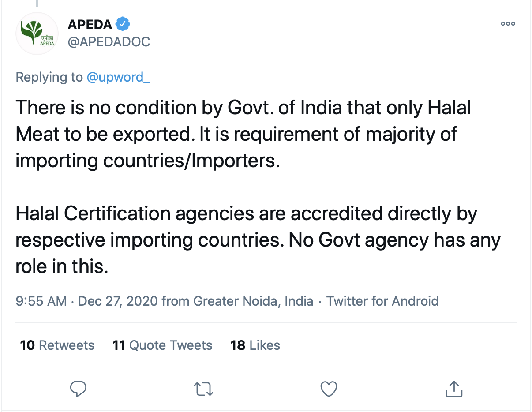532x412 pixels.
Task: Click the Dec 27, 2020 date
Action: [118, 301]
